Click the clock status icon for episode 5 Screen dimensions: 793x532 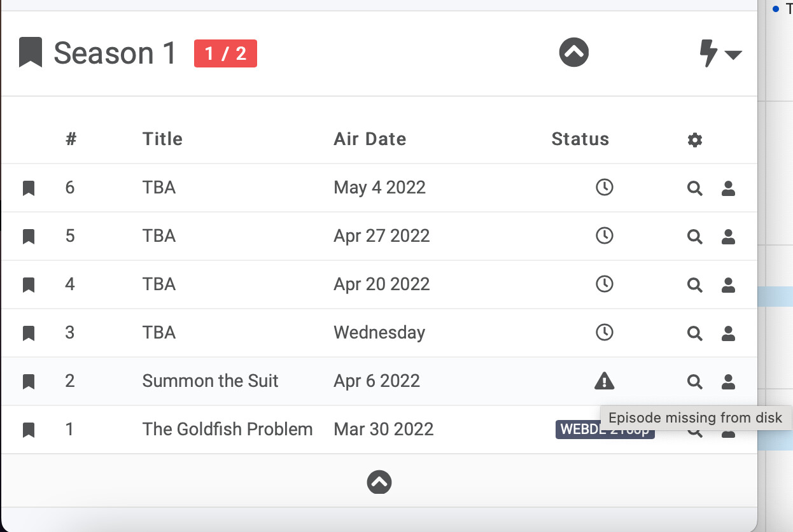pyautogui.click(x=604, y=236)
